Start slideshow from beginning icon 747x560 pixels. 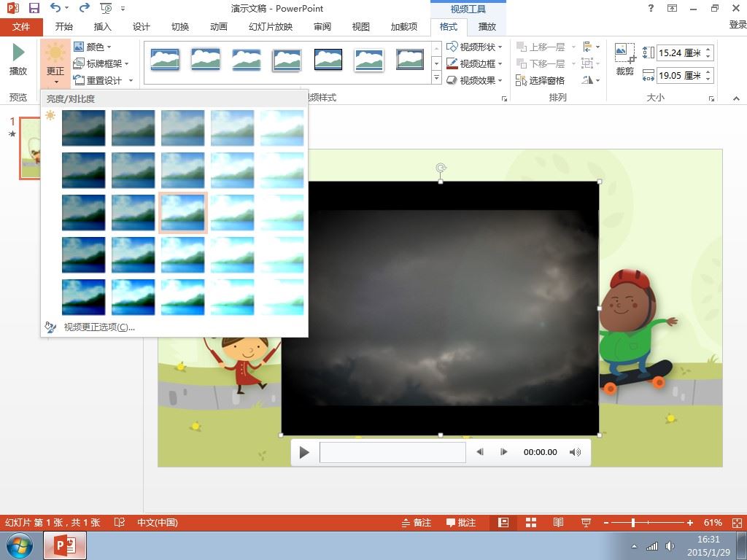(107, 8)
